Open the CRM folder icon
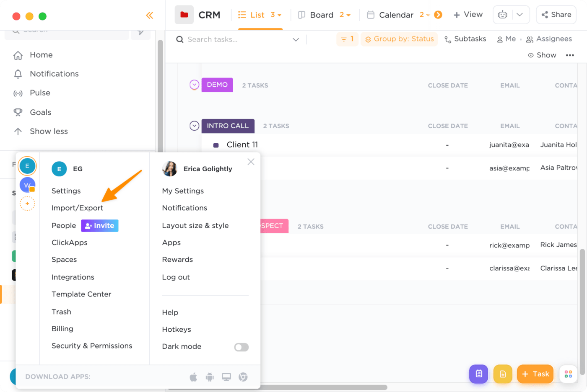587x392 pixels. (184, 15)
